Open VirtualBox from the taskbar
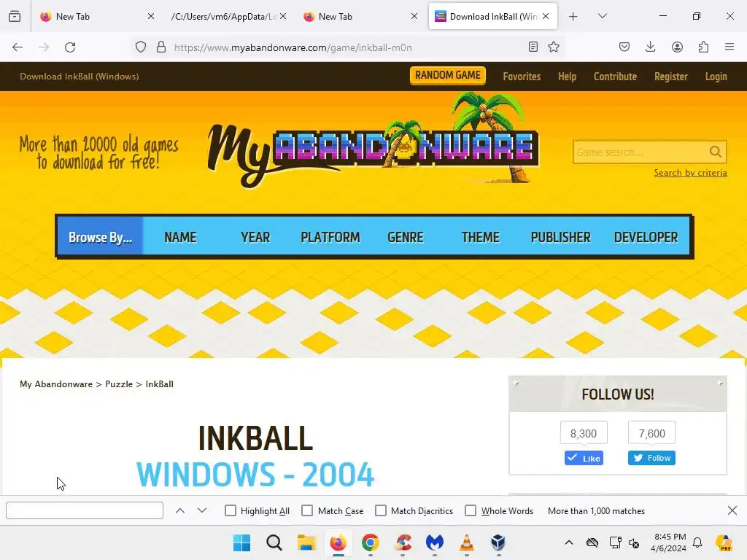747x560 pixels. point(498,542)
